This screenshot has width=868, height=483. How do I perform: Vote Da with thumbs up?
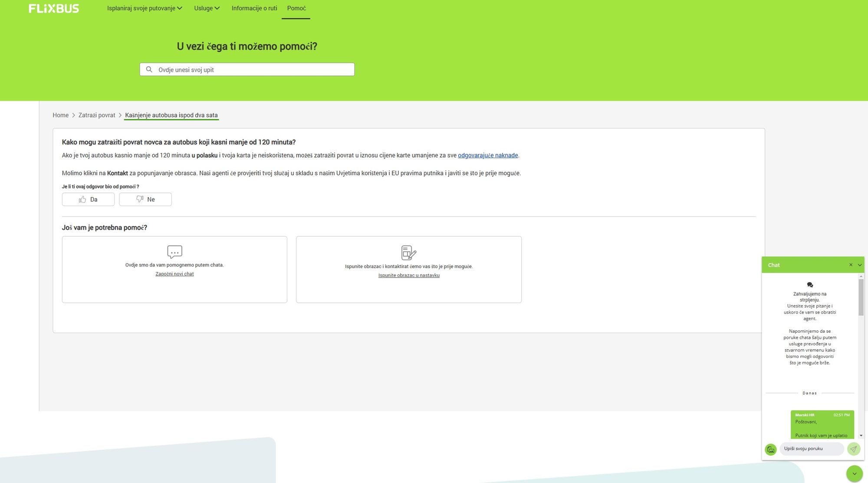(x=88, y=199)
